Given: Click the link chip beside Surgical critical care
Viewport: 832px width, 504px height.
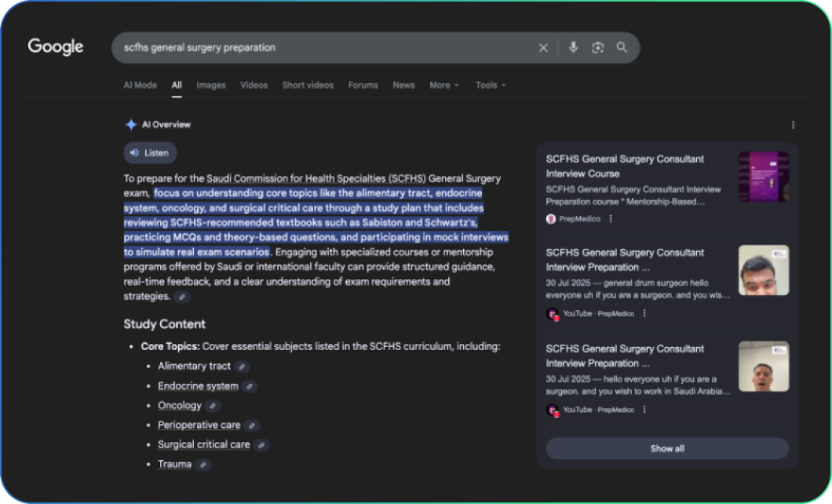Looking at the screenshot, I should 261,444.
